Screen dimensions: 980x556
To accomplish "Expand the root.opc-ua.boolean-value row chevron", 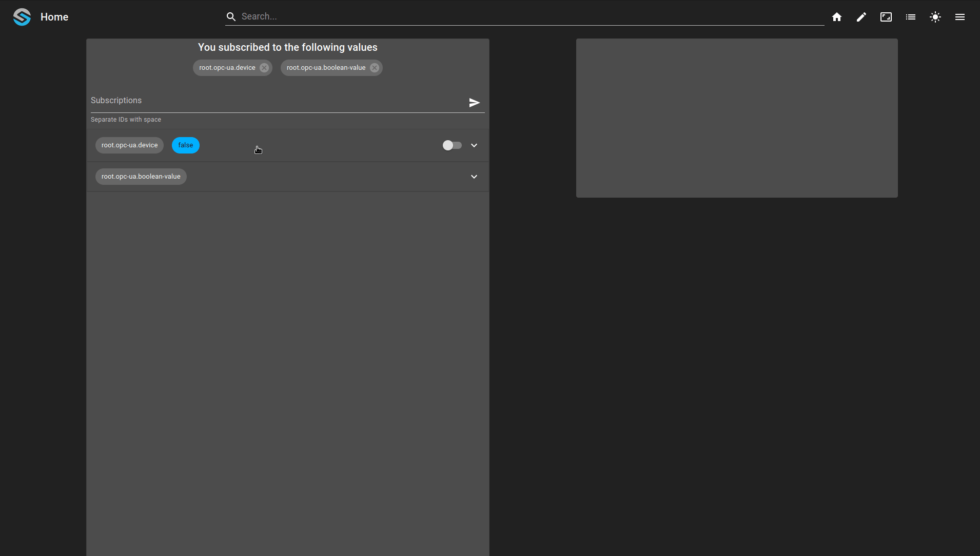I will tap(474, 177).
